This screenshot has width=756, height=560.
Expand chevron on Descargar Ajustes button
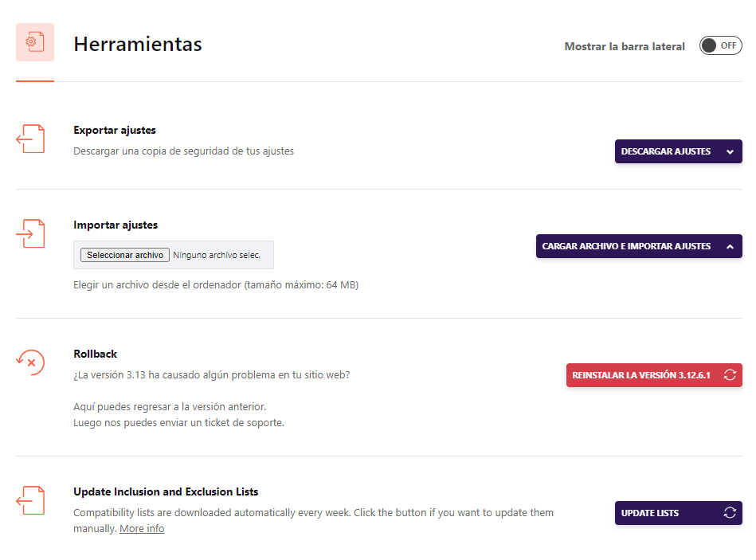click(x=730, y=152)
